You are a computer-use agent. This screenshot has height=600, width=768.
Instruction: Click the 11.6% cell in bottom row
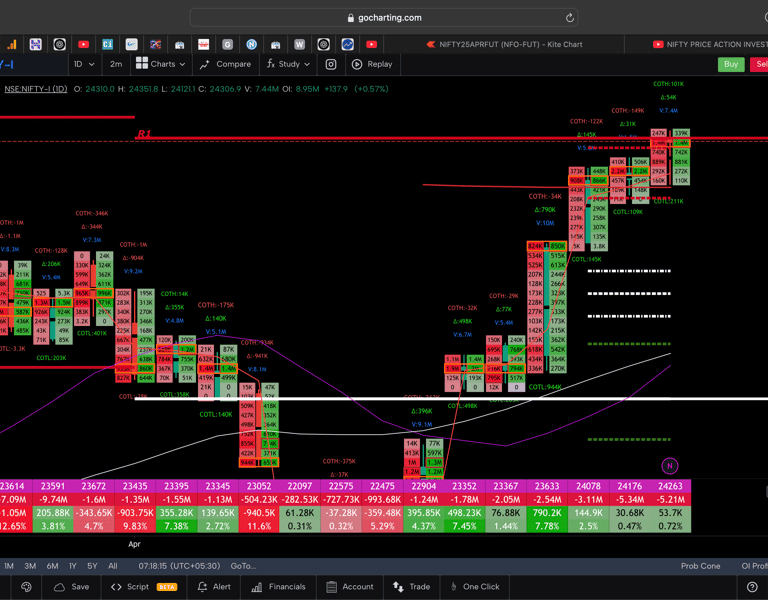pyautogui.click(x=259, y=526)
